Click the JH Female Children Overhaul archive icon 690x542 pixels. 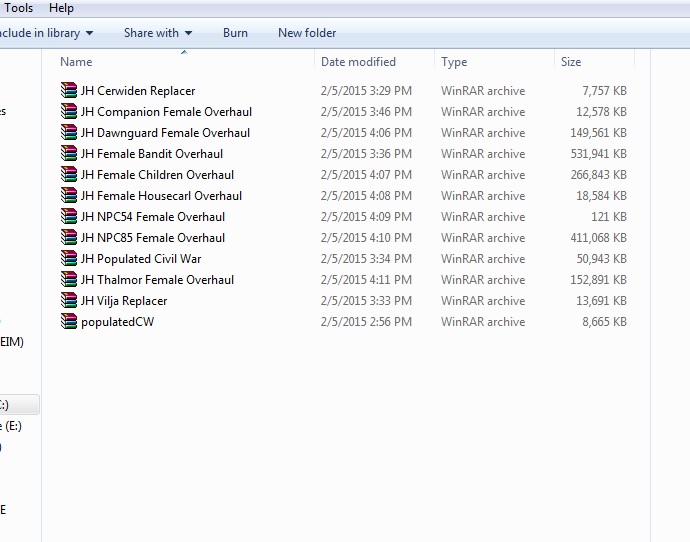click(x=69, y=175)
